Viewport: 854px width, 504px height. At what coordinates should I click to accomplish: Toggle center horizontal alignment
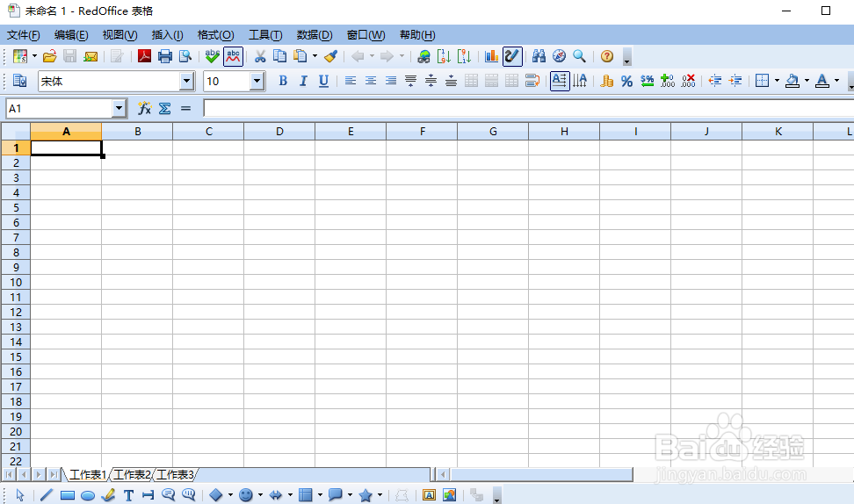tap(371, 81)
